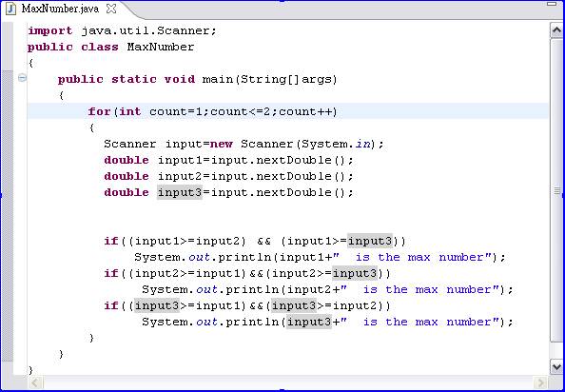Close the MaxNumber.java tab
Screen dimensions: 565x392
(111, 9)
